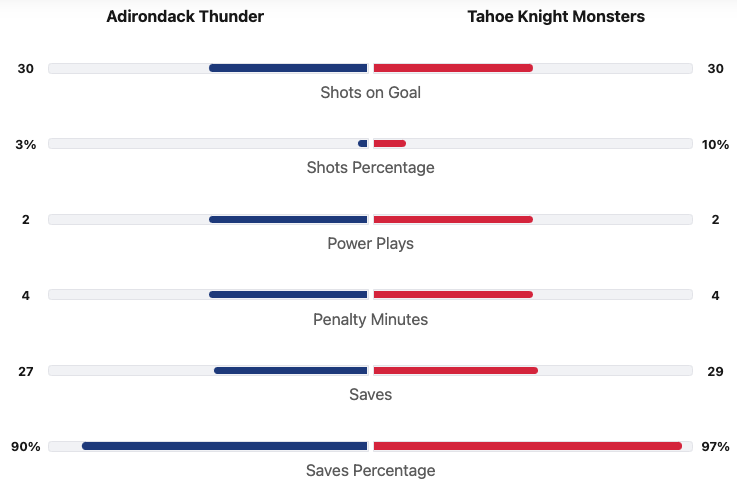
Task: Click Adirondack's 27 saves value
Action: pyautogui.click(x=26, y=371)
